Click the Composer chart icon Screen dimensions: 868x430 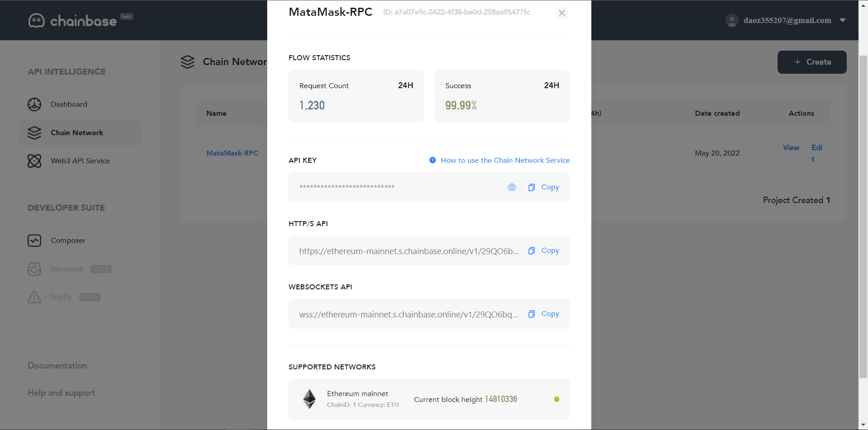34,241
